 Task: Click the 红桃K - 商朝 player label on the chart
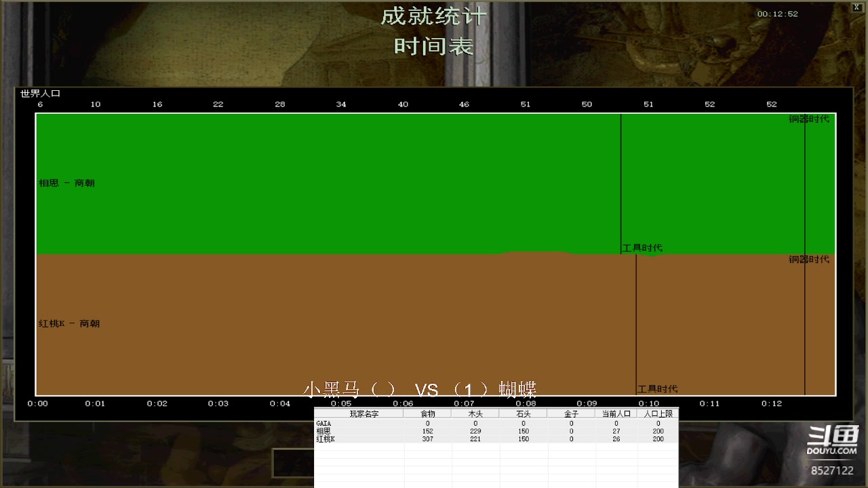tap(69, 324)
